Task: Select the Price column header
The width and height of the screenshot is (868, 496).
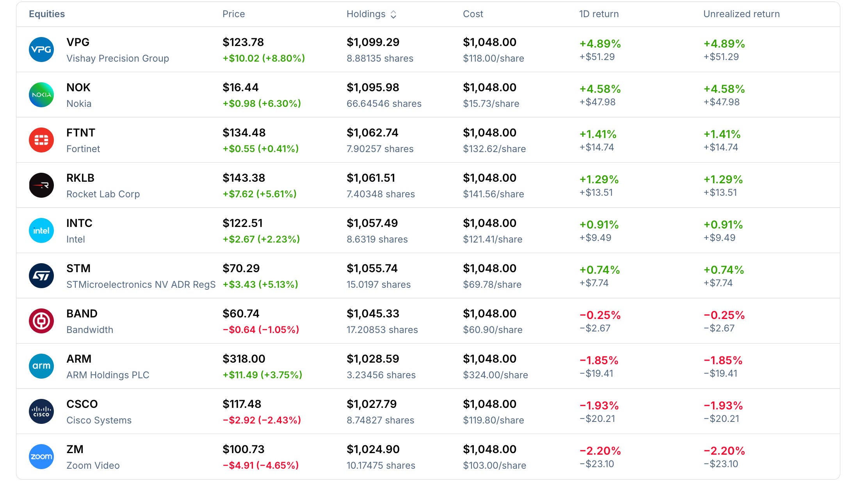Action: pos(233,14)
